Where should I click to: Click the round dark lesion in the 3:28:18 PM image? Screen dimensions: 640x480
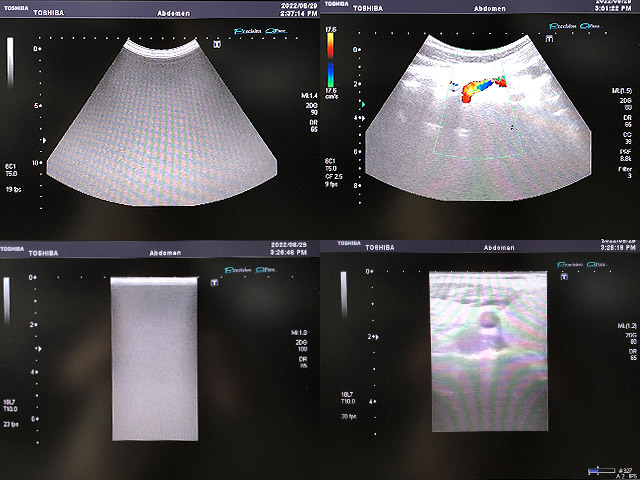(488, 320)
